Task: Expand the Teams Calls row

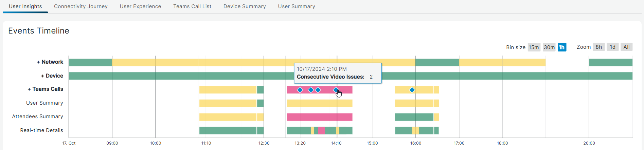Action: pyautogui.click(x=46, y=89)
